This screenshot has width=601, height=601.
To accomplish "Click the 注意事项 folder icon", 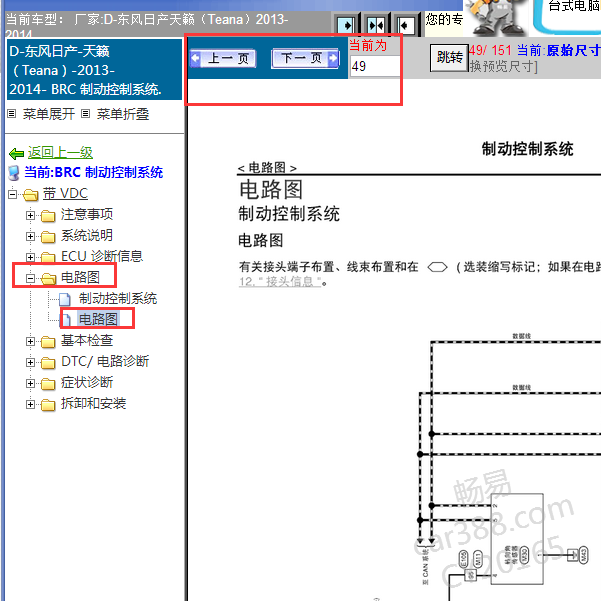I will click(48, 216).
